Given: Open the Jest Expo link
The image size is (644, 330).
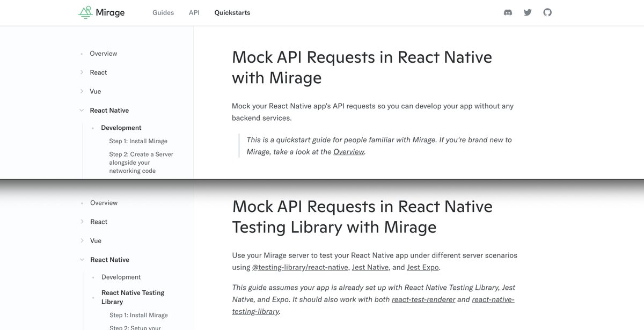Looking at the screenshot, I should pos(423,267).
